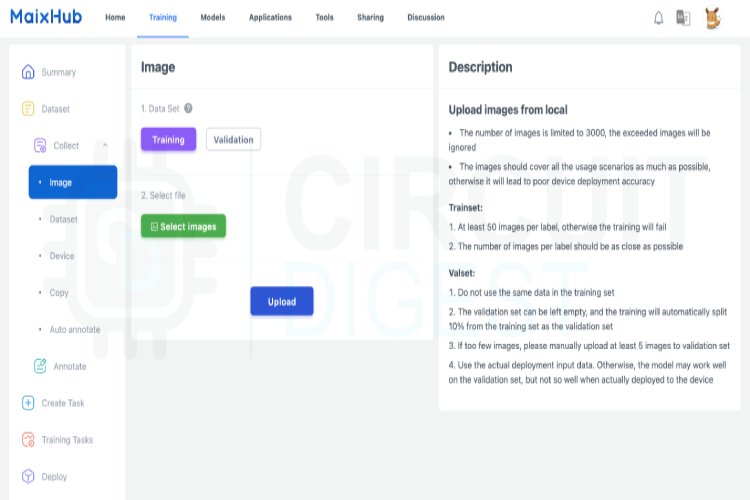Click the Training Tasks icon
This screenshot has height=500, width=750.
pyautogui.click(x=28, y=440)
